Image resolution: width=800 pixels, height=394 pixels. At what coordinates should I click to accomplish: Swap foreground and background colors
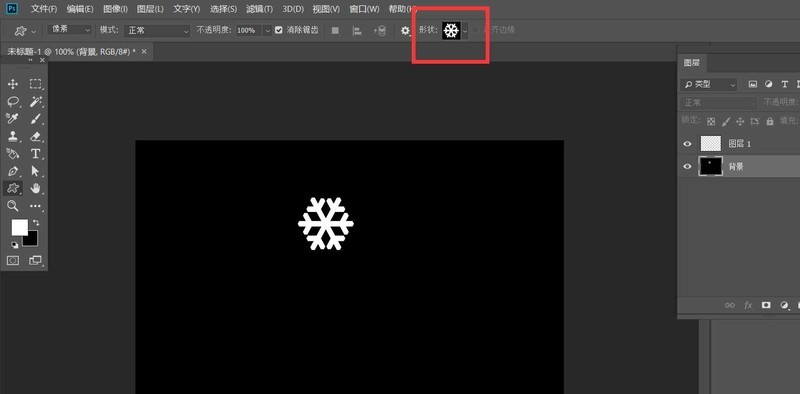pyautogui.click(x=36, y=223)
